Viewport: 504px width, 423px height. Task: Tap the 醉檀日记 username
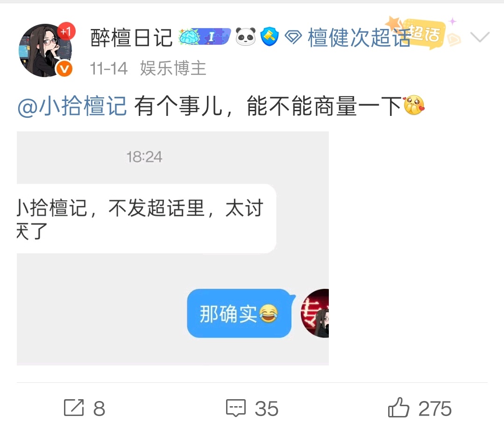(132, 37)
